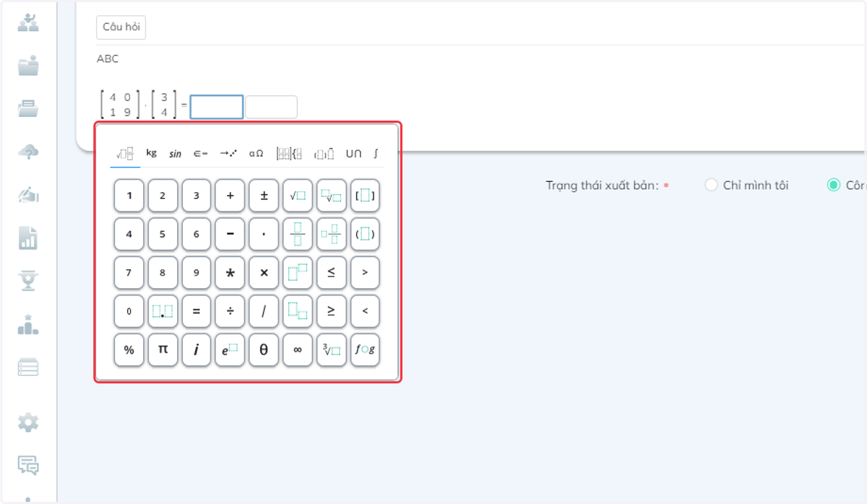Click the multiplication × key
867x504 pixels.
264,272
